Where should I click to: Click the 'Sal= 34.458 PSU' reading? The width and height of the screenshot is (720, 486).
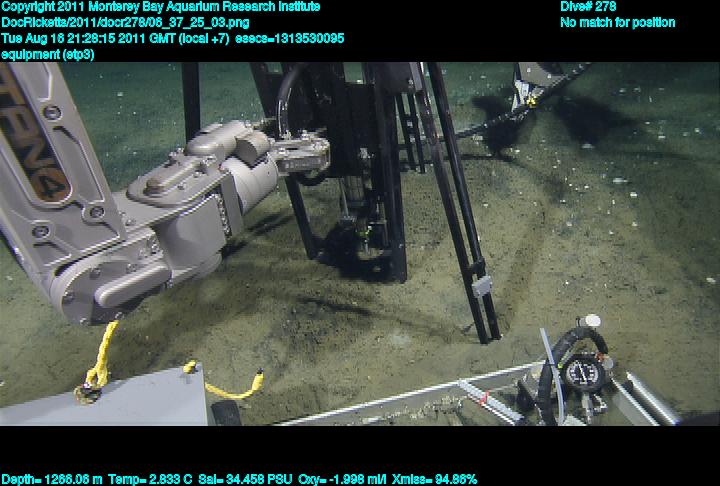(x=245, y=480)
